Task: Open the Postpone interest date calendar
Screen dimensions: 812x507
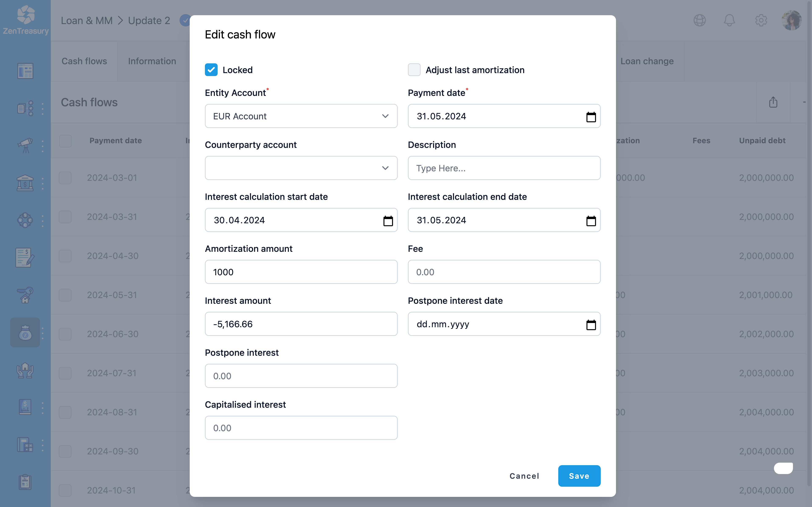Action: [x=591, y=325]
